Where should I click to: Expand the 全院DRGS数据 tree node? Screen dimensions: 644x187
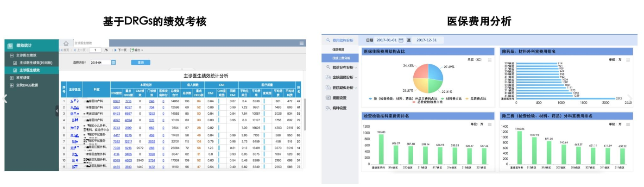(12, 85)
